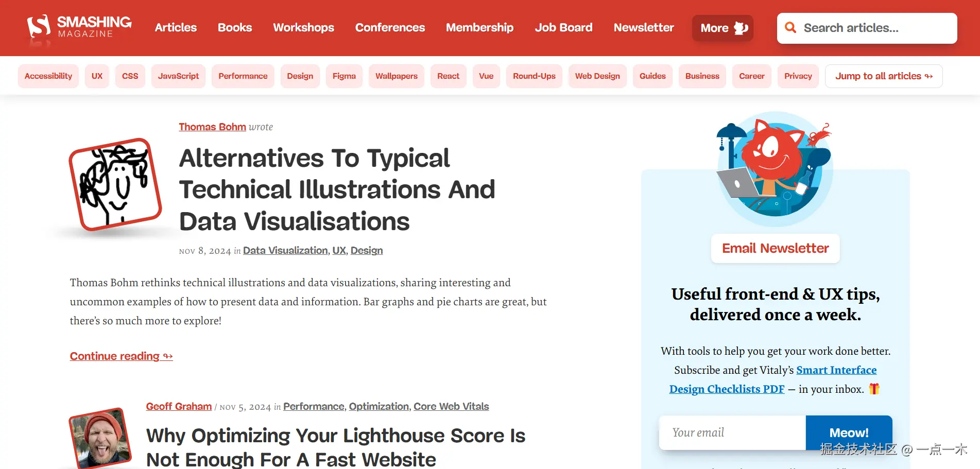The image size is (980, 469).
Task: Open the Design category tag
Action: [300, 76]
